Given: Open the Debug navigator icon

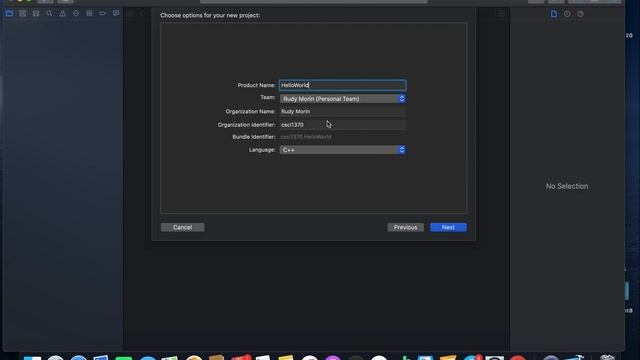Looking at the screenshot, I should (x=89, y=13).
